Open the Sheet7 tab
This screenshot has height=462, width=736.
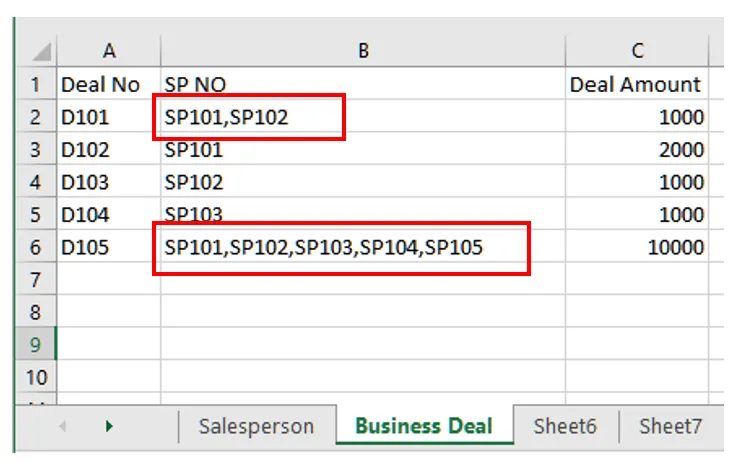[x=670, y=426]
